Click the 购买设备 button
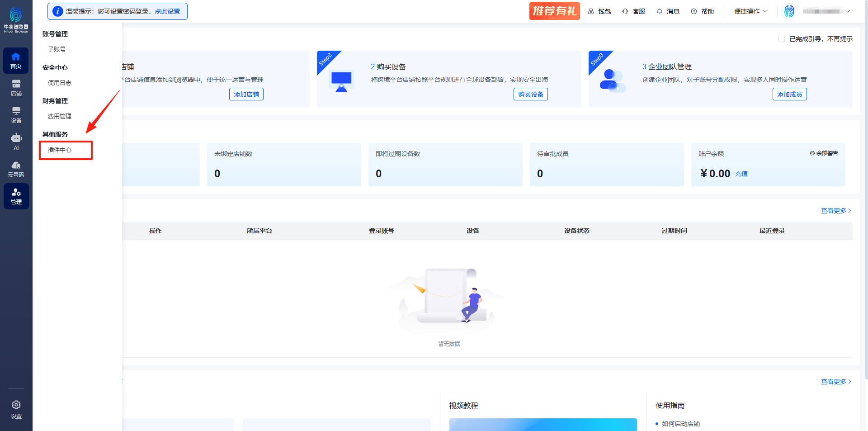The width and height of the screenshot is (868, 431). point(531,94)
